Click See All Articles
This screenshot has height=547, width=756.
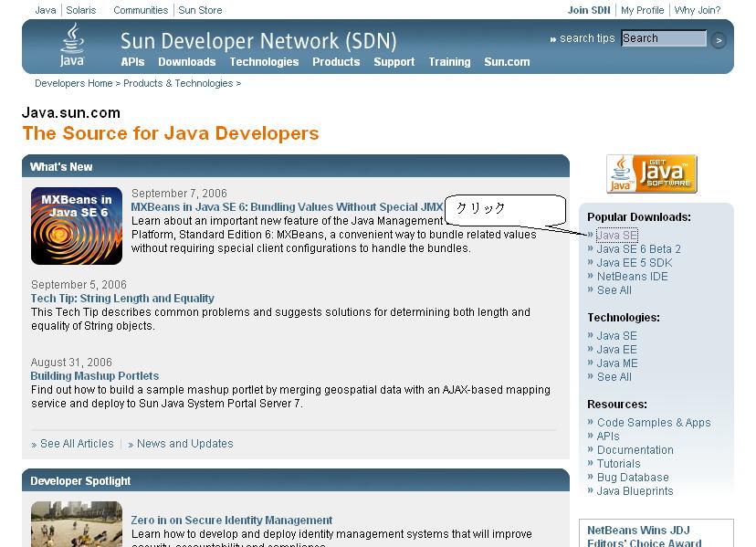(77, 444)
